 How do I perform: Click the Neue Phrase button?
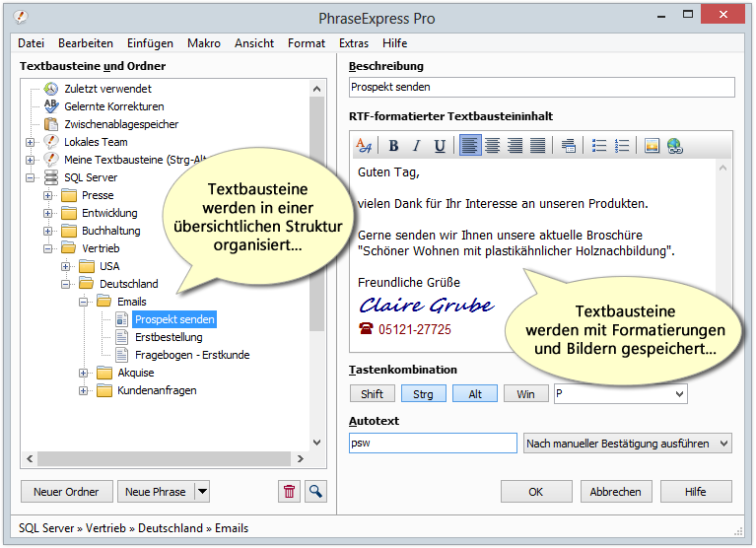click(x=156, y=492)
